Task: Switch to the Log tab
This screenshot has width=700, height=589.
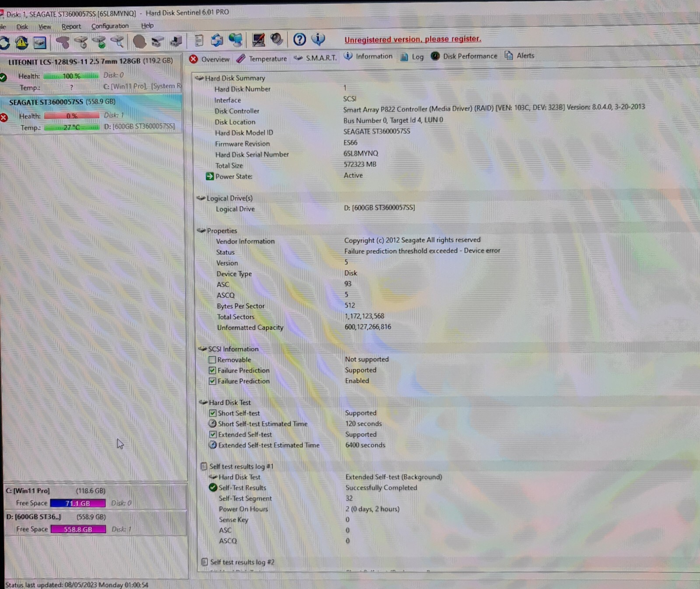Action: click(x=412, y=57)
